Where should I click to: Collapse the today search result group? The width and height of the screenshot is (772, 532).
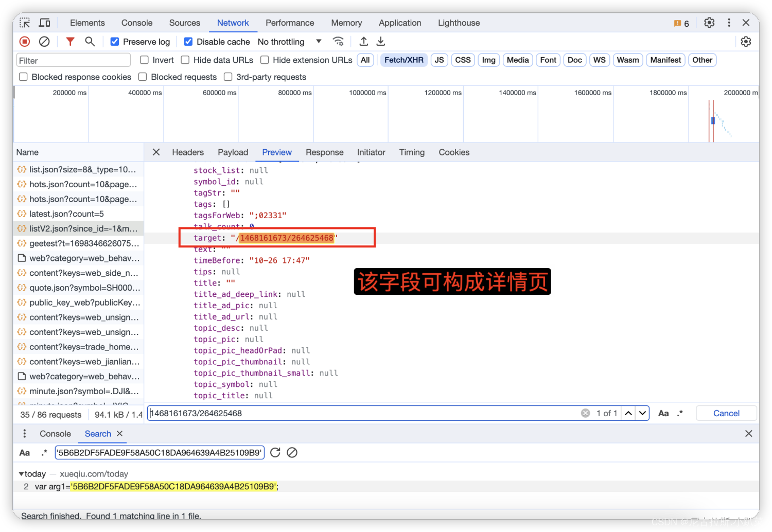pos(21,474)
